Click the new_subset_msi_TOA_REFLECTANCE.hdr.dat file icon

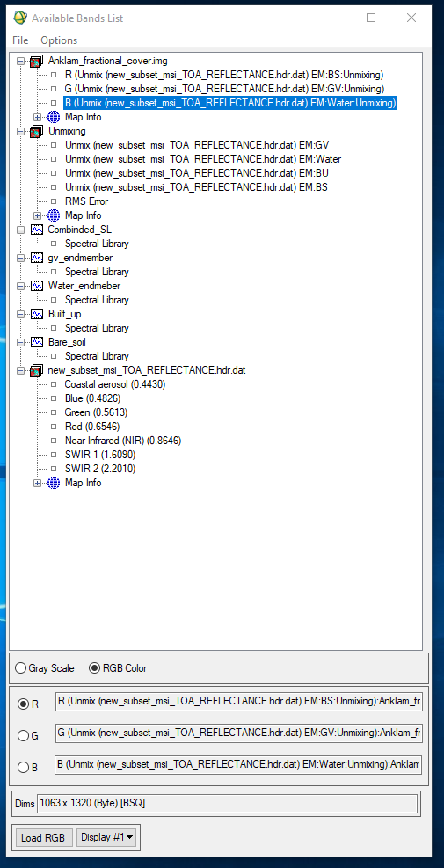click(37, 370)
